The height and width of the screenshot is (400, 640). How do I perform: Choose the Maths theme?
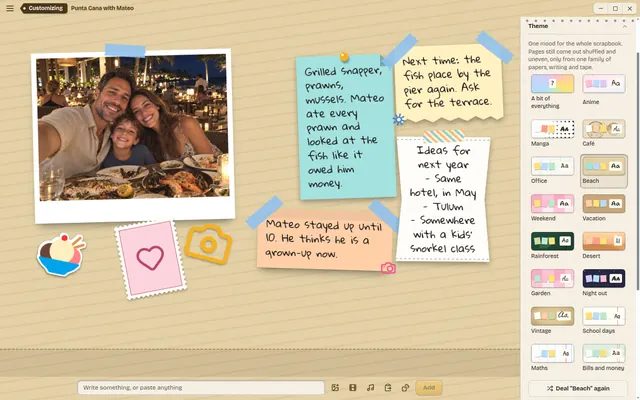pos(552,357)
